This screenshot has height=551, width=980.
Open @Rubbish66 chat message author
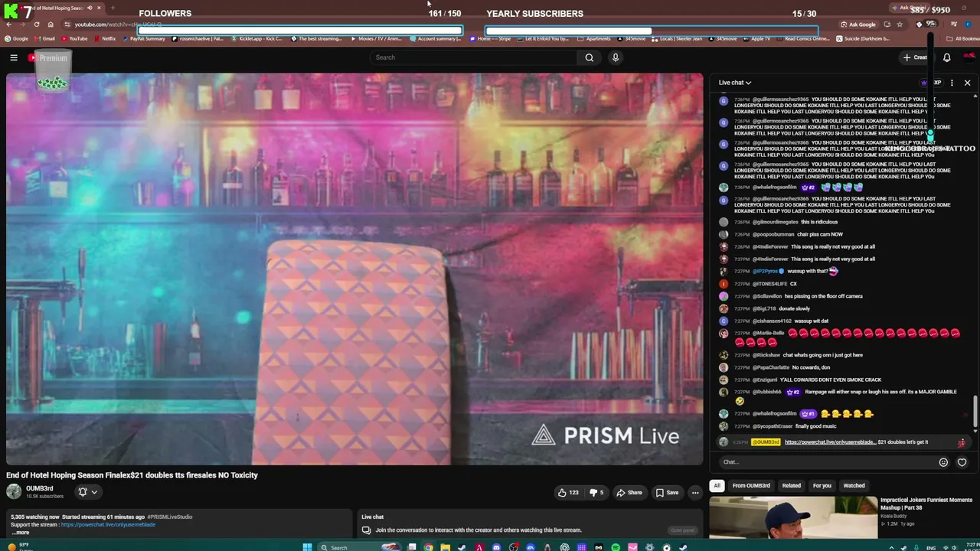click(x=766, y=392)
